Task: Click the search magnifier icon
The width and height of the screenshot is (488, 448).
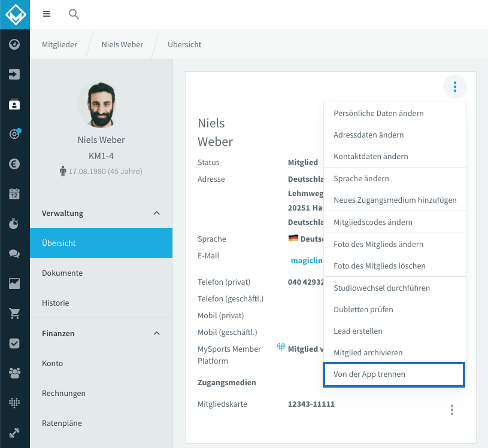Action: click(x=74, y=14)
